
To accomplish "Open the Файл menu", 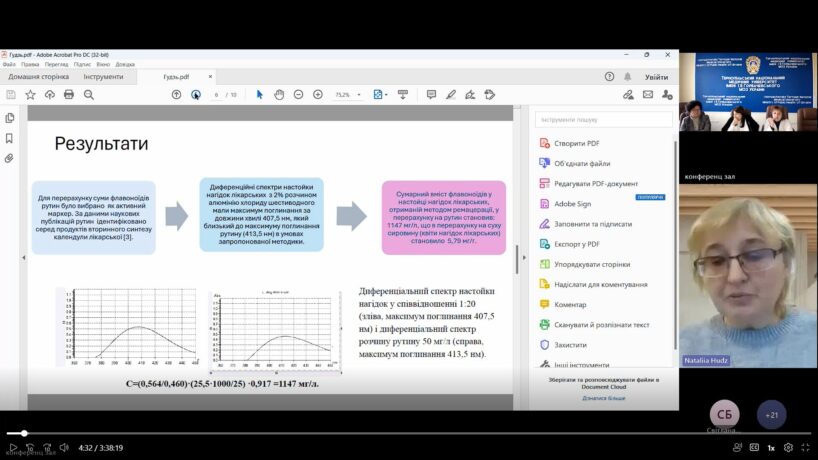I will (9, 64).
